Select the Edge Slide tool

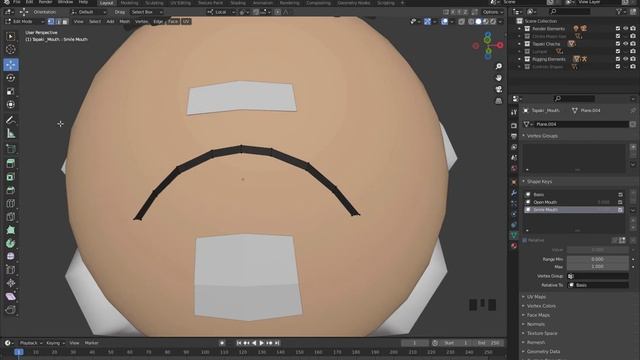click(x=11, y=270)
